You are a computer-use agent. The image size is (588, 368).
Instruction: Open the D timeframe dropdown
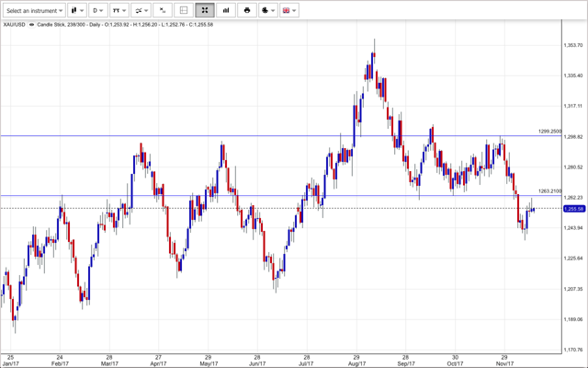pos(95,10)
